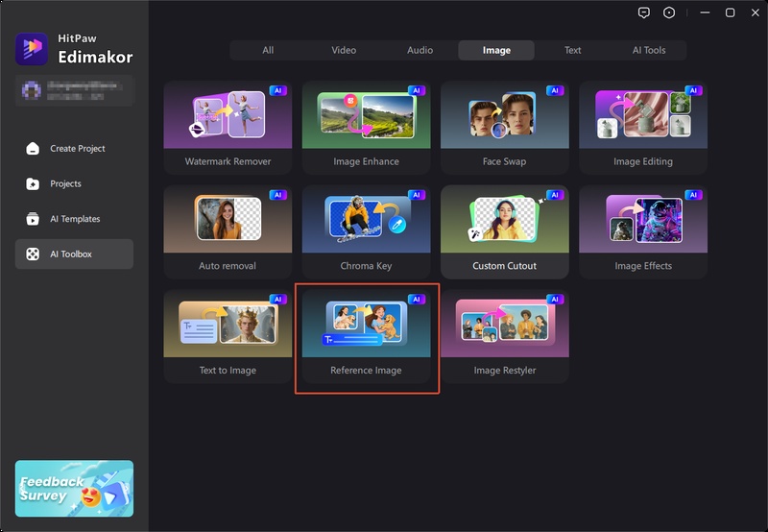Screen dimensions: 768x532
Task: Select the Image tab
Action: (x=496, y=50)
